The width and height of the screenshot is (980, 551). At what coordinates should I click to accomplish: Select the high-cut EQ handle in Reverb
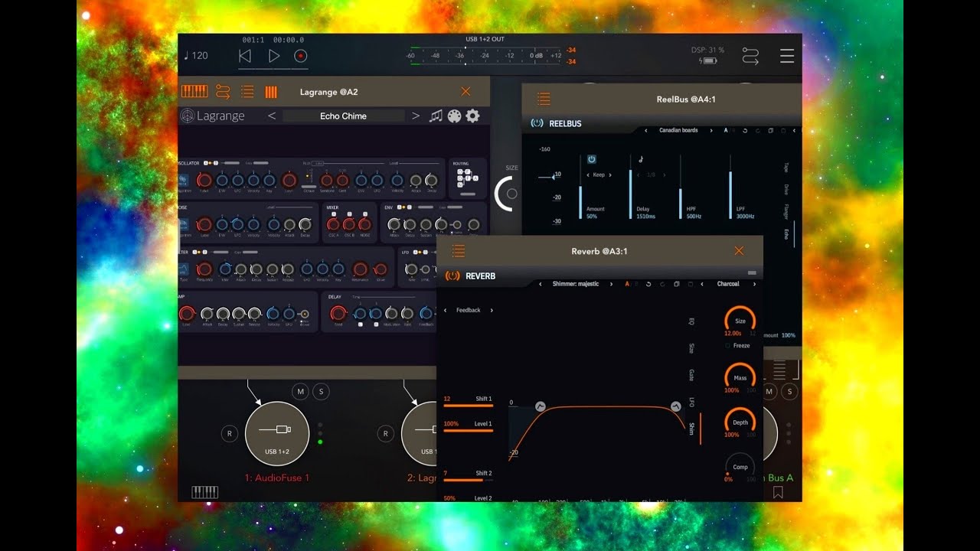pos(676,406)
